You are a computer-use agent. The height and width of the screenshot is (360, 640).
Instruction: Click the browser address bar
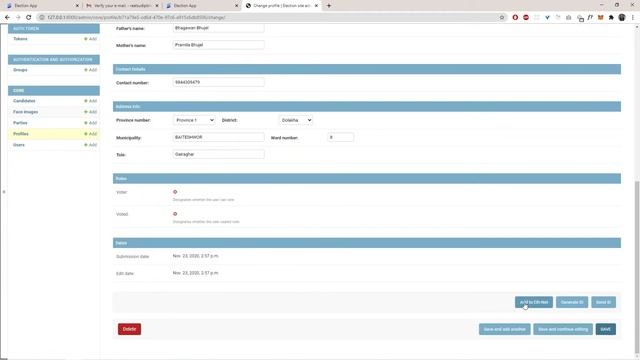(269, 18)
